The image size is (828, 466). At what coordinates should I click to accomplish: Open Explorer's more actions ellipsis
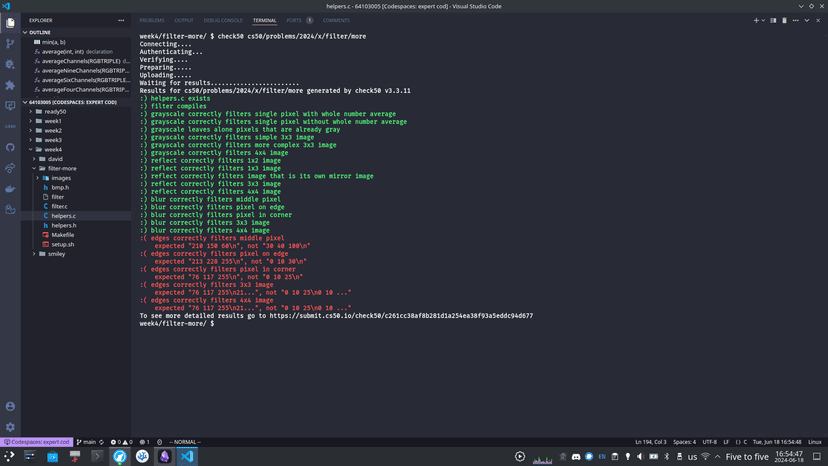(x=121, y=21)
